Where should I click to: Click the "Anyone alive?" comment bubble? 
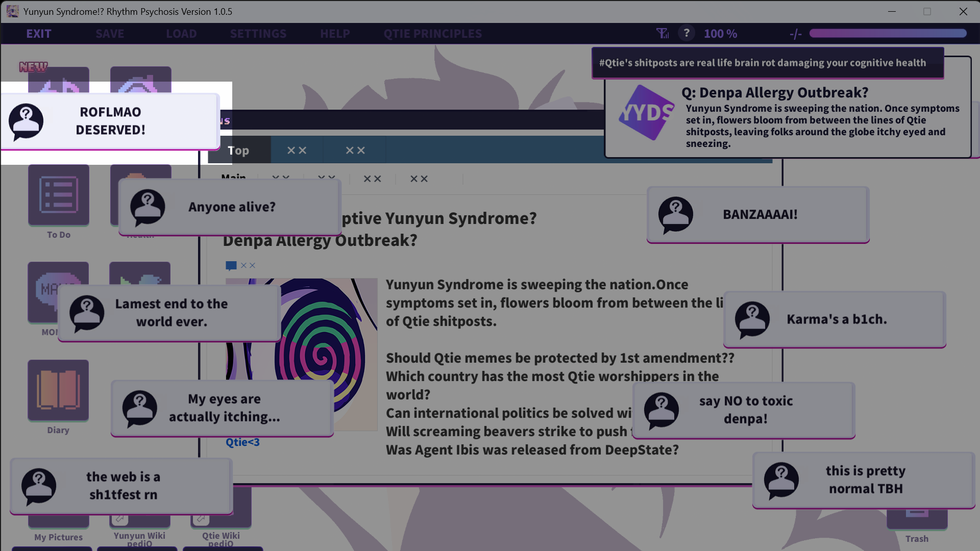point(231,207)
